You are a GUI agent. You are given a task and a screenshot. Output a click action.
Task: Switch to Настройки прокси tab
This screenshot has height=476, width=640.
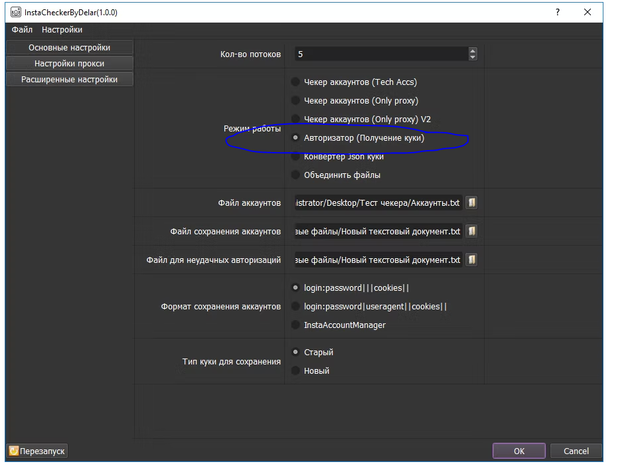click(69, 64)
